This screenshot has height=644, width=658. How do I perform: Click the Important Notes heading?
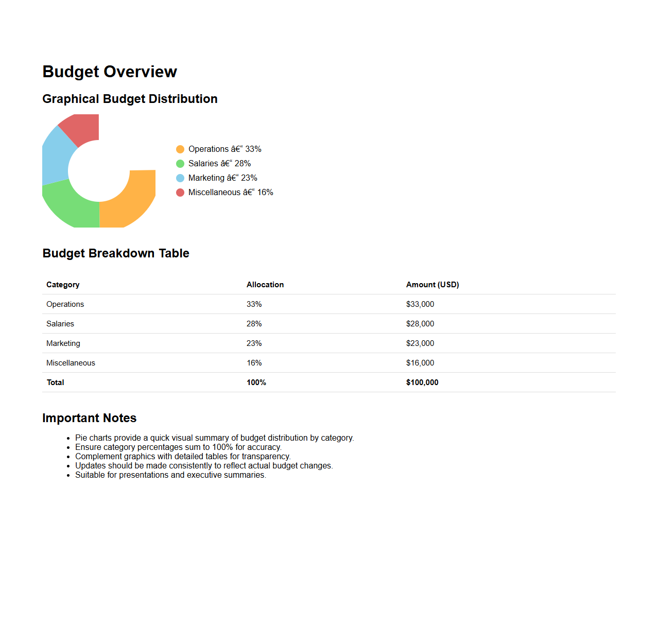tap(90, 418)
